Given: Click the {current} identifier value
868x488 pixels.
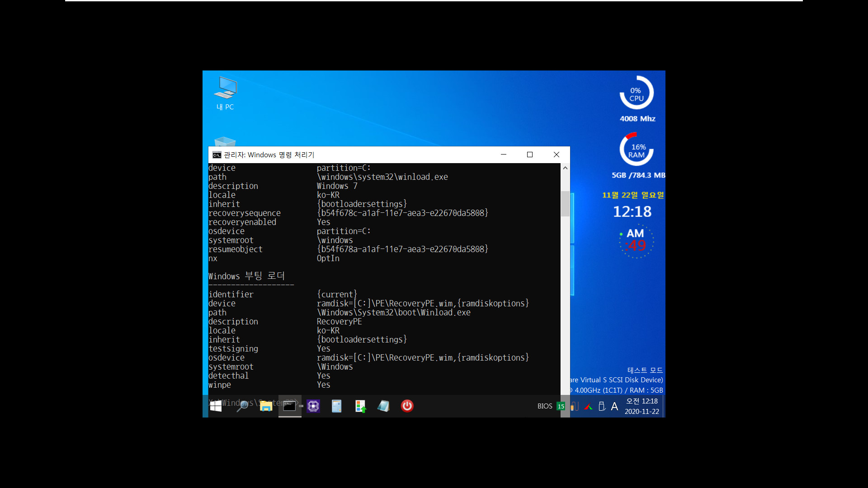Looking at the screenshot, I should tap(337, 295).
